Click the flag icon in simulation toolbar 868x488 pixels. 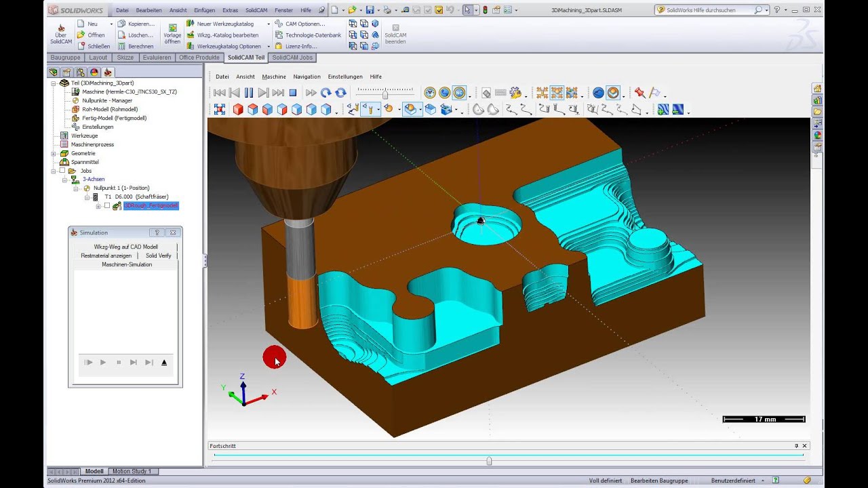pos(654,93)
